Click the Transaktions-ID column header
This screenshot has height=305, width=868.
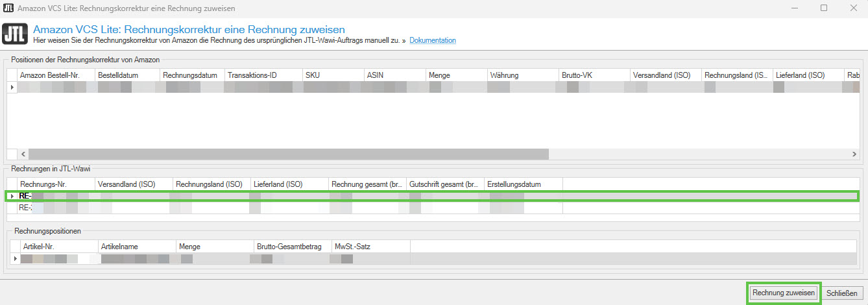tap(252, 75)
